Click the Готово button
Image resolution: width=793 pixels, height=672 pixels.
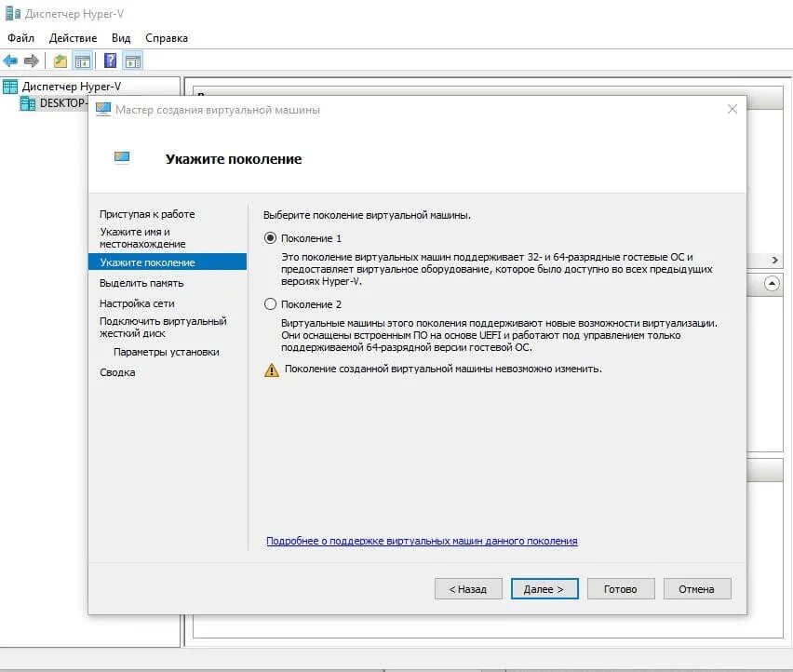(621, 589)
